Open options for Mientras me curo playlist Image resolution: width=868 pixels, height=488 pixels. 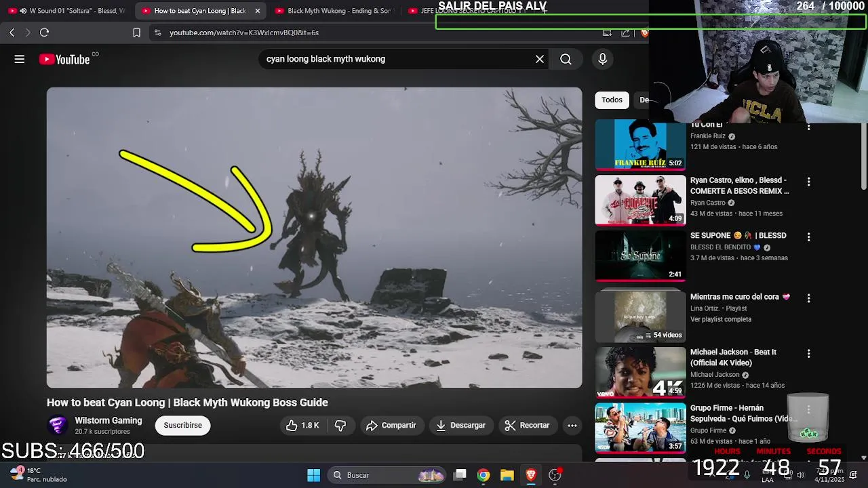click(x=808, y=298)
